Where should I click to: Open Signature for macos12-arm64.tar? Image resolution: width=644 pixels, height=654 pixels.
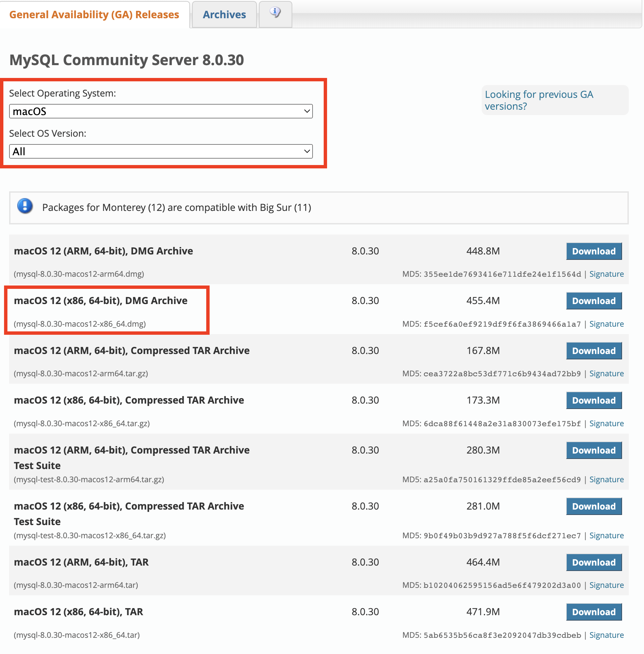coord(607,586)
